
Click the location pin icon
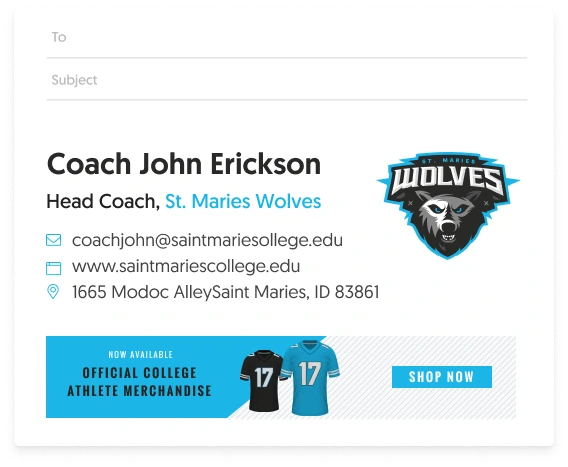pos(53,292)
